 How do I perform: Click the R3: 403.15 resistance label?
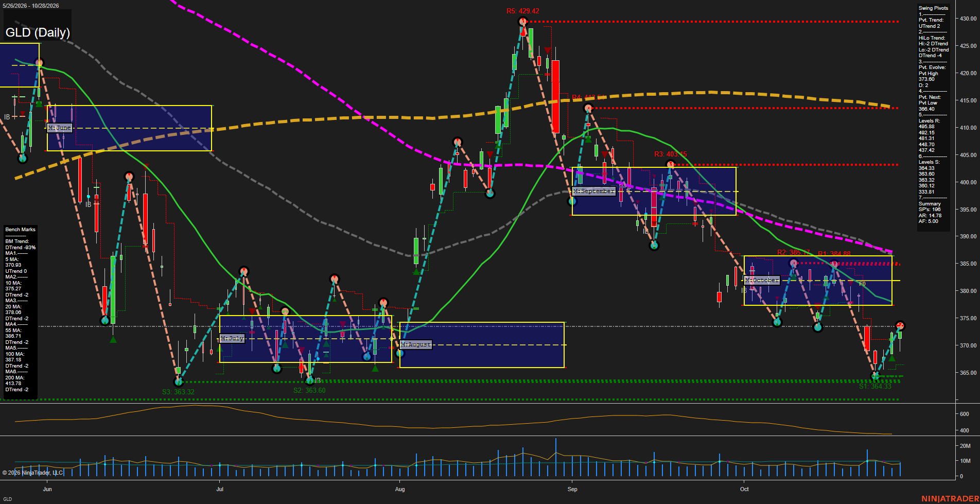pyautogui.click(x=670, y=154)
